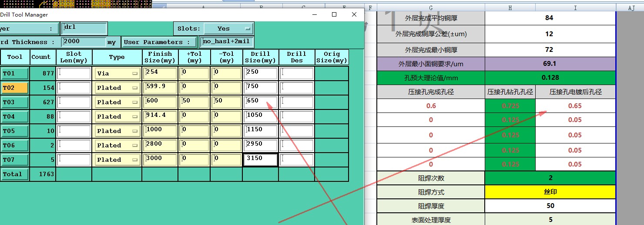The height and width of the screenshot is (225, 644).
Task: Click yellow cell 丝印
Action: click(x=550, y=192)
